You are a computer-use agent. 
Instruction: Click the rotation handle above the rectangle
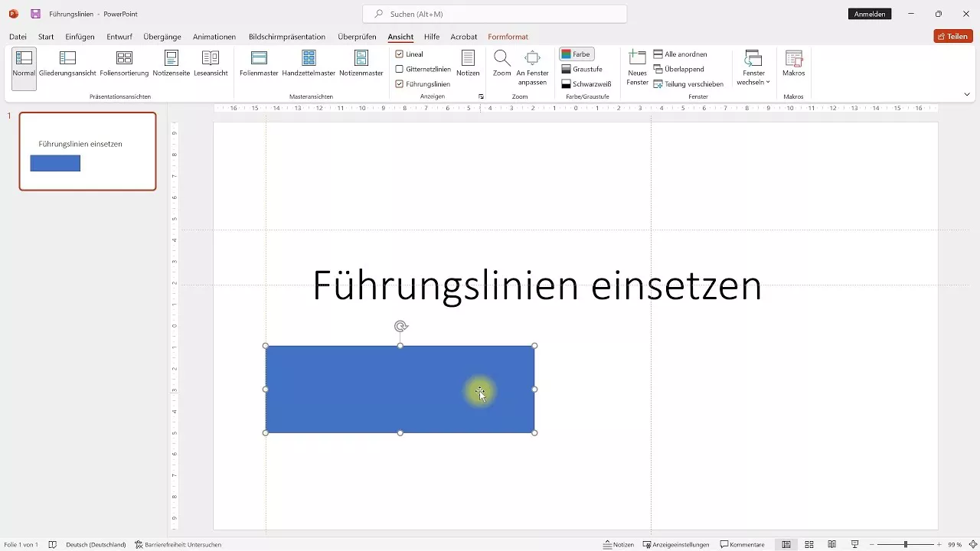click(x=400, y=327)
